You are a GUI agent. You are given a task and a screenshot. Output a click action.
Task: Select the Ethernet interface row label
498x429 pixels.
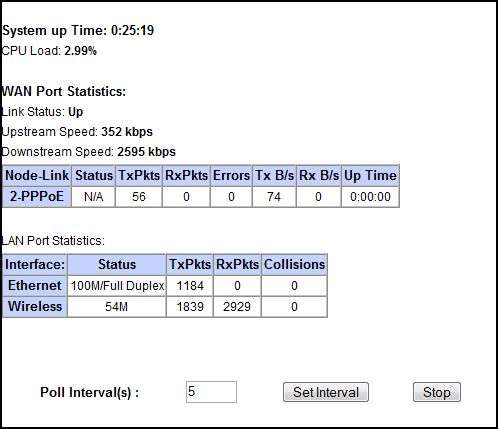[x=35, y=286]
